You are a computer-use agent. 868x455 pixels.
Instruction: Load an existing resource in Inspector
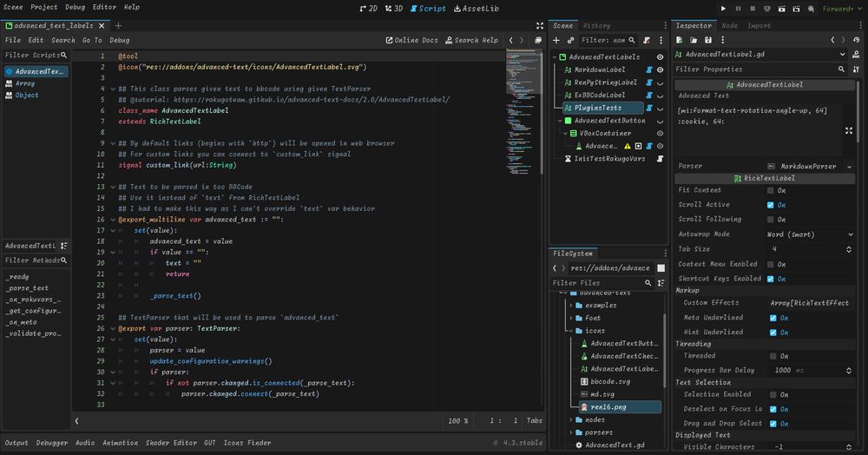[694, 40]
